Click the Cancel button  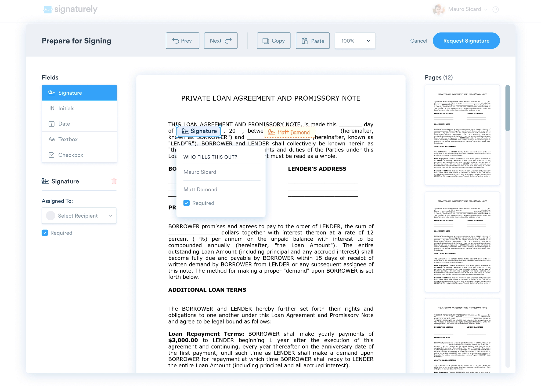419,41
